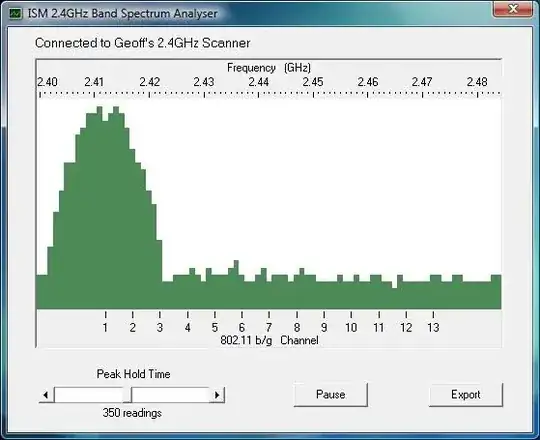Click the spectrum analyser title bar icon
The height and width of the screenshot is (440, 540).
[x=15, y=14]
